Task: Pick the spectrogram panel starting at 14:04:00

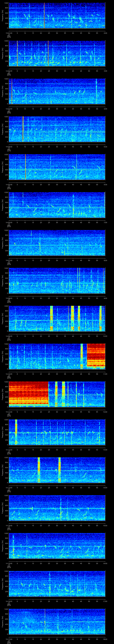Action: [57, 129]
